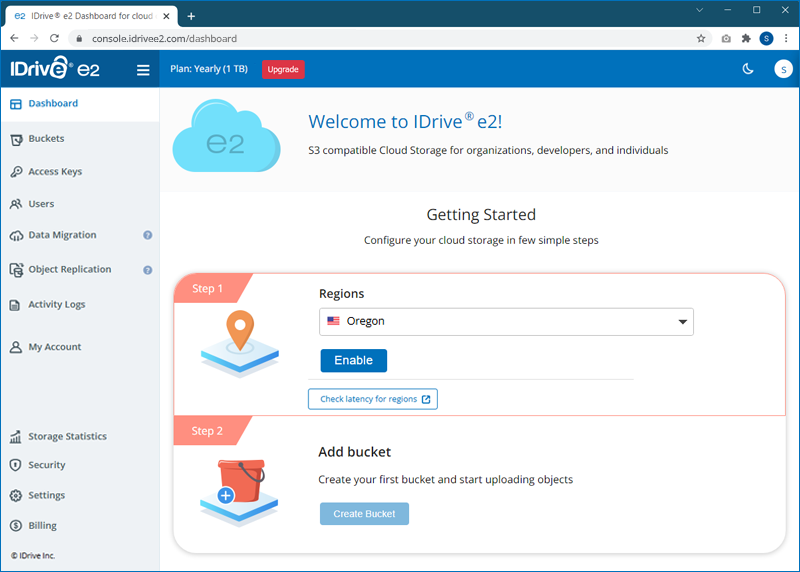Toggle dark mode moon icon
800x572 pixels.
point(747,69)
